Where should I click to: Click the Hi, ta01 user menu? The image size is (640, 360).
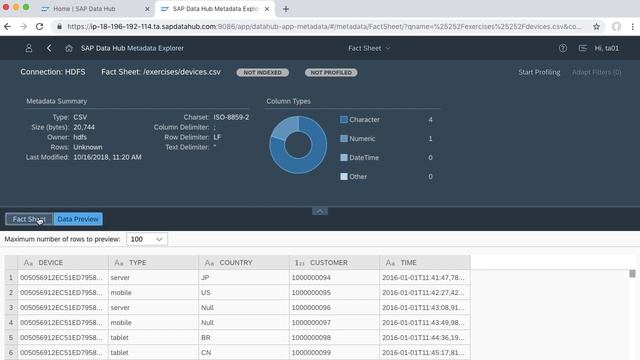click(607, 48)
